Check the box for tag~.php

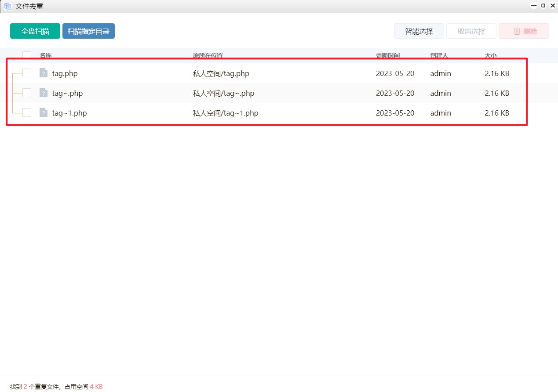click(27, 93)
